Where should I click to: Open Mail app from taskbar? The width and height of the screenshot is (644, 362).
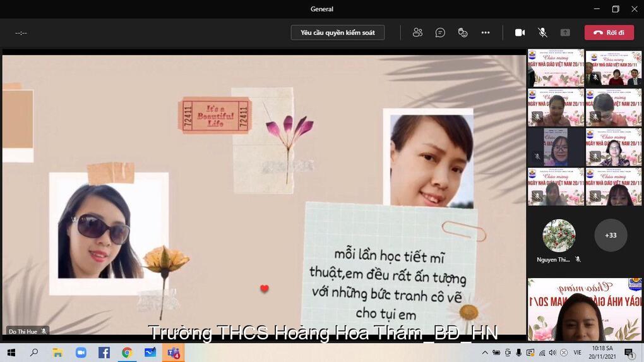click(150, 353)
